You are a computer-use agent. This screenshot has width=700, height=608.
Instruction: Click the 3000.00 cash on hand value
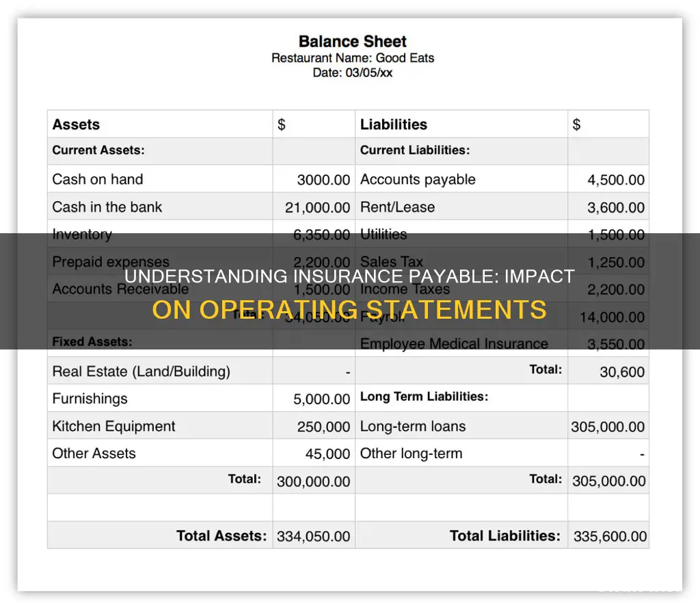pos(323,180)
